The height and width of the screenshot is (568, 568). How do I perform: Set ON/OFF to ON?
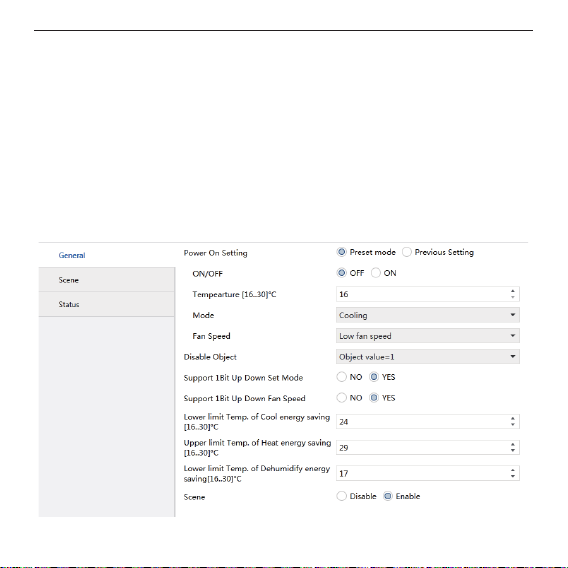tap(376, 273)
